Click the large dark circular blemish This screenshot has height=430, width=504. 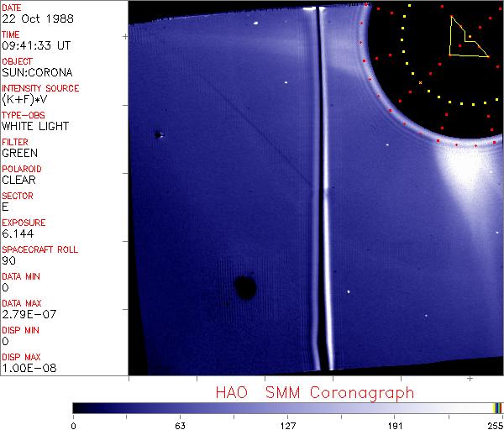click(245, 287)
